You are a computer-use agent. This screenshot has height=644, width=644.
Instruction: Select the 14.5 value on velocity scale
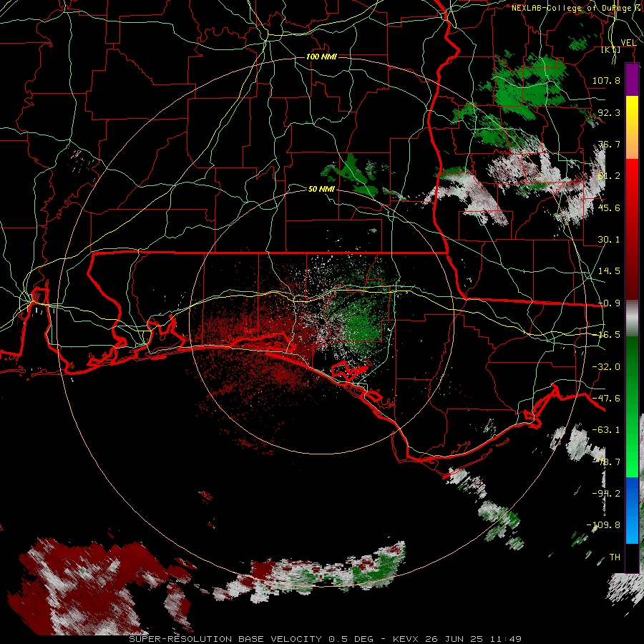point(609,271)
